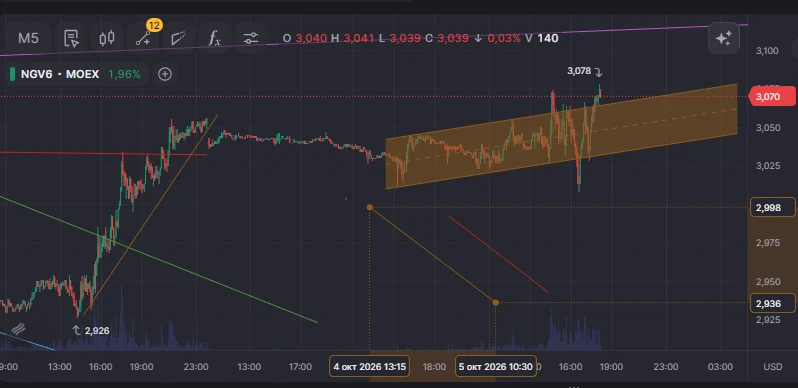Select the NGV6 MOEX instrument label
Image resolution: width=798 pixels, height=388 pixels.
click(x=60, y=74)
